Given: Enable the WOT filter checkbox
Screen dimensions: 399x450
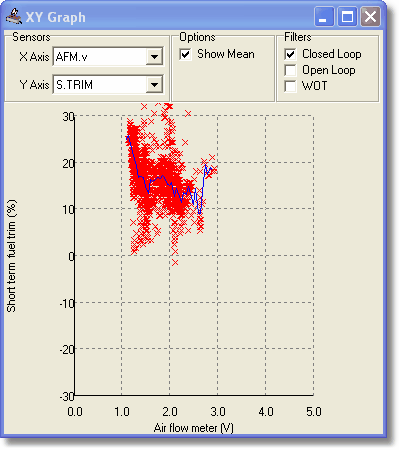Looking at the screenshot, I should [x=290, y=86].
